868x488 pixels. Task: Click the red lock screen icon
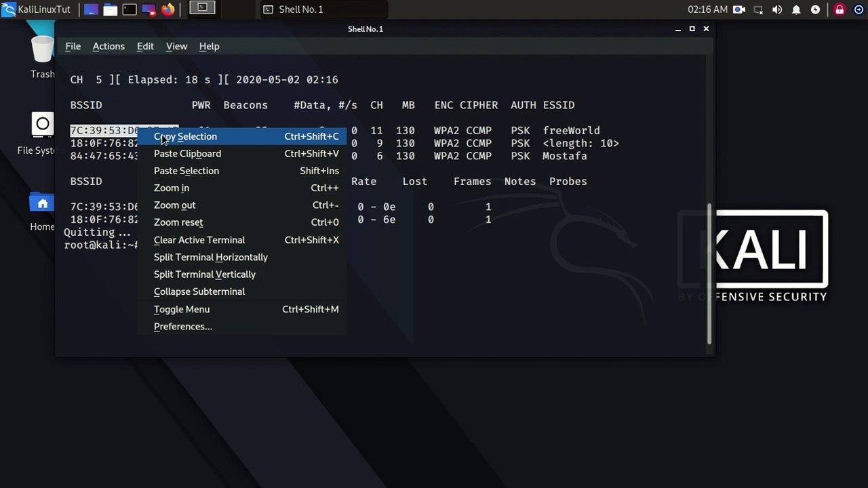840,9
